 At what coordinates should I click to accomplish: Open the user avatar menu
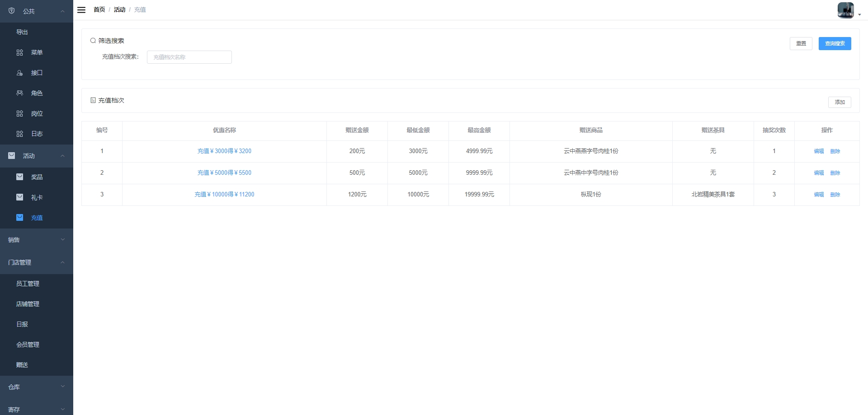click(845, 10)
